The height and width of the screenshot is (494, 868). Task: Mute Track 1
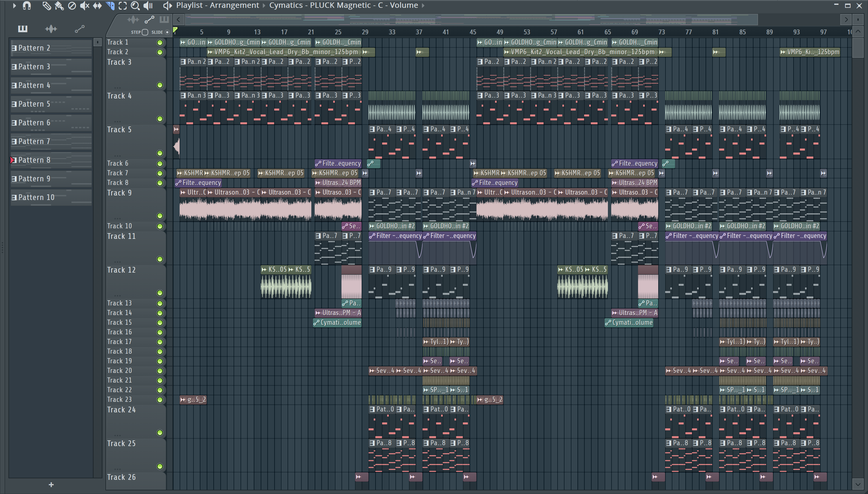click(x=159, y=42)
